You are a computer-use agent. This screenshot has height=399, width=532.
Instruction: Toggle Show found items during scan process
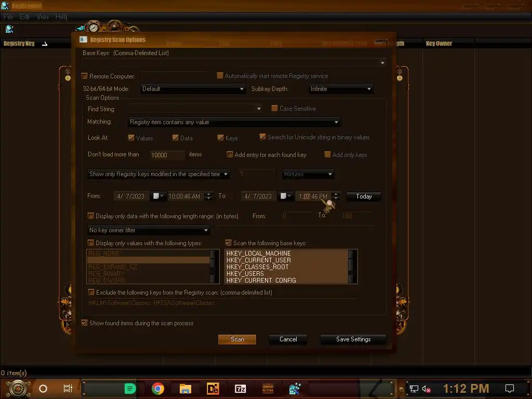coord(85,323)
